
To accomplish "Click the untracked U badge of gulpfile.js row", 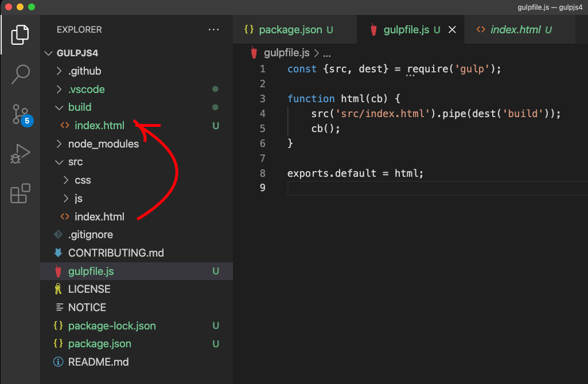I will point(216,271).
